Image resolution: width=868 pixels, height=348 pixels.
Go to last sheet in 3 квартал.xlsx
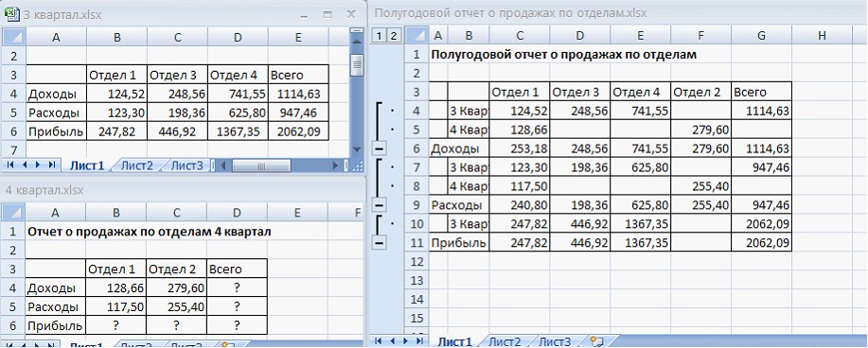click(x=52, y=165)
